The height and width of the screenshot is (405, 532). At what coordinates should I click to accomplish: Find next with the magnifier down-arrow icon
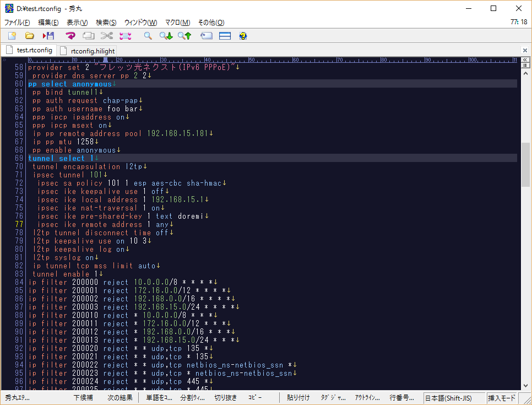(x=166, y=36)
